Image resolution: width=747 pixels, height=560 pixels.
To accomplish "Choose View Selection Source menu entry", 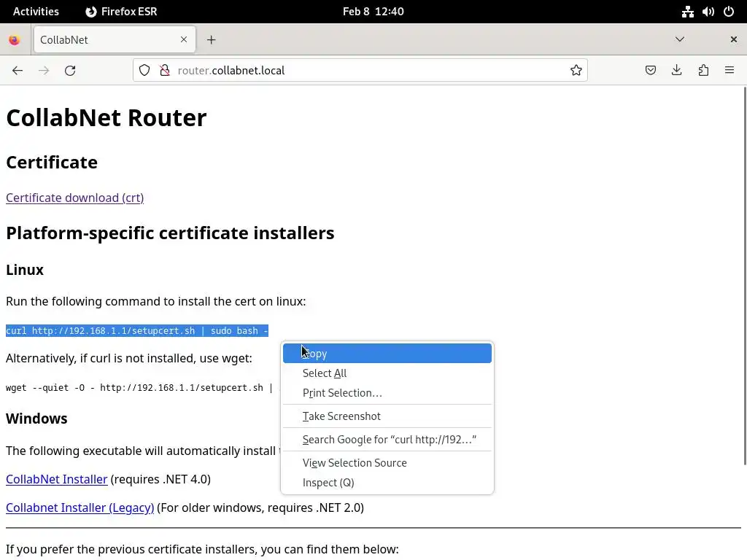I will [x=387, y=463].
